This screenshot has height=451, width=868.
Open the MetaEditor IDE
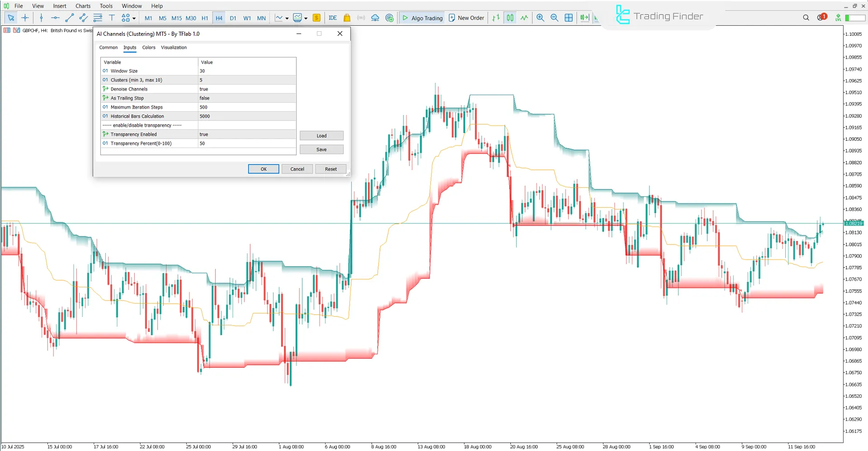(x=333, y=18)
